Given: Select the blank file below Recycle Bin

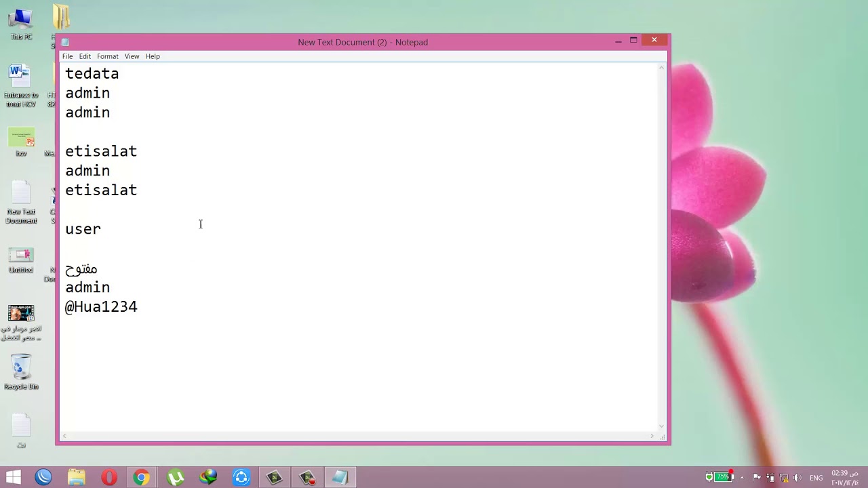Looking at the screenshot, I should [x=21, y=432].
